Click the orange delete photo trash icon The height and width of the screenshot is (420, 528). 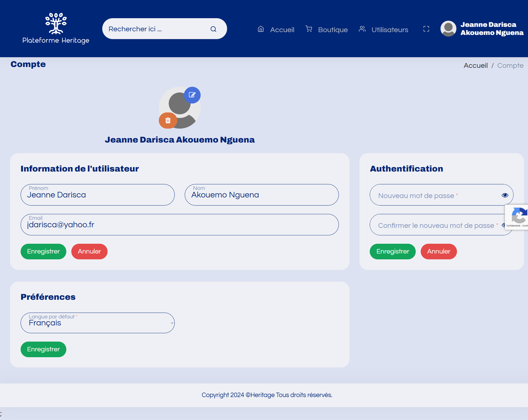click(x=168, y=121)
